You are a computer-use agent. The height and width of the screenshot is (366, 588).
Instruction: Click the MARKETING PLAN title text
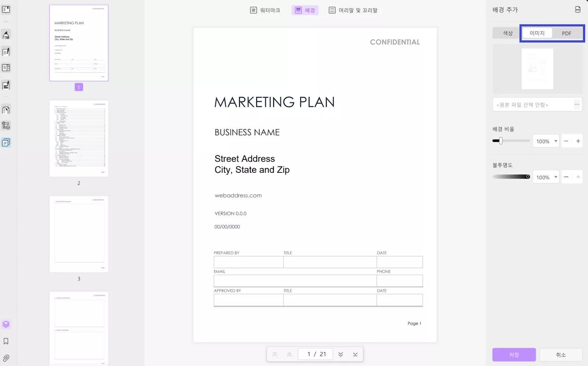tap(275, 102)
